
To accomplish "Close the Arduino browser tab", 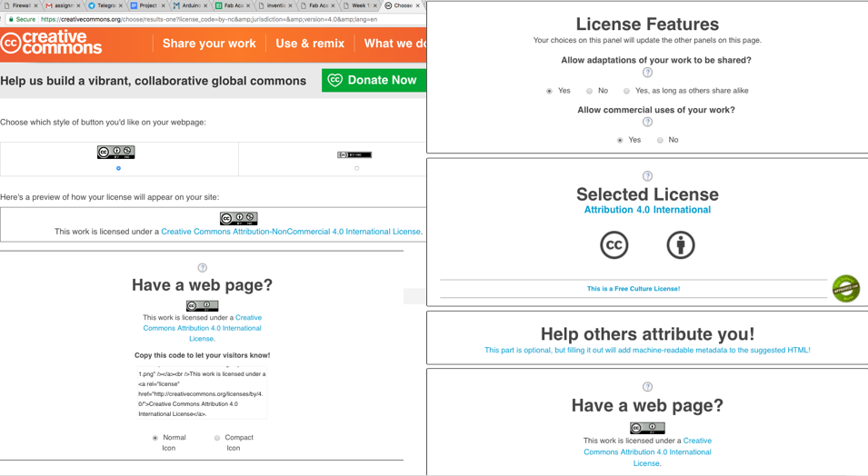I will (205, 5).
